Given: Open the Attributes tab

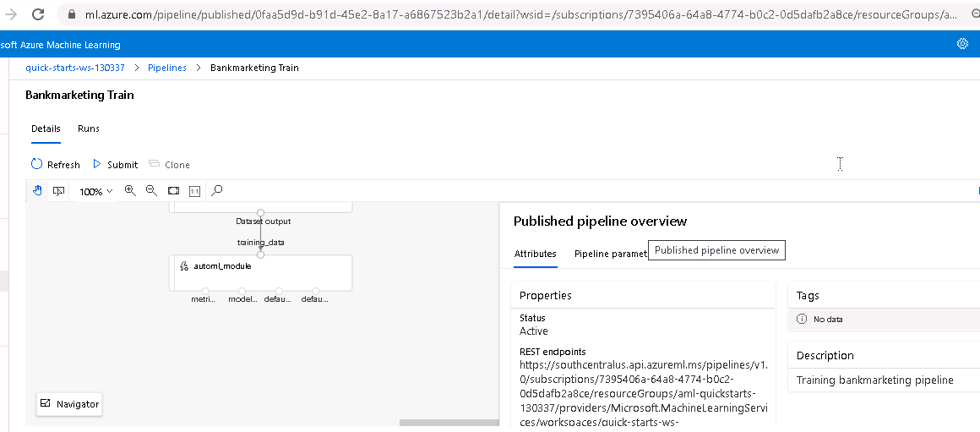Looking at the screenshot, I should click(x=535, y=254).
